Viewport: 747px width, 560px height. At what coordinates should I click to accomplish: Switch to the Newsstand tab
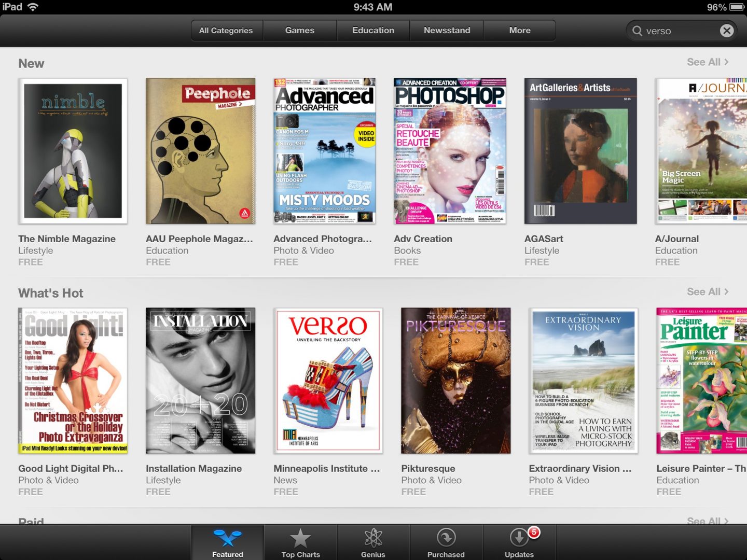[447, 31]
